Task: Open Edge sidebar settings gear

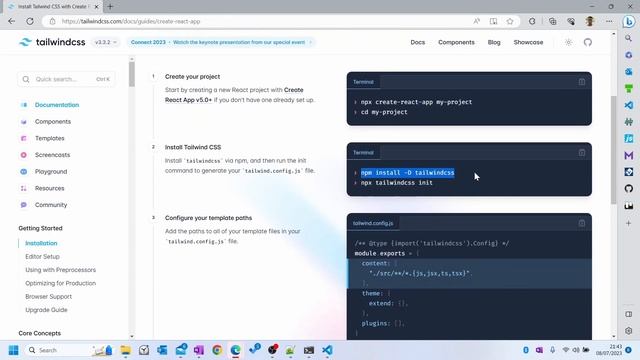Action: pyautogui.click(x=629, y=331)
